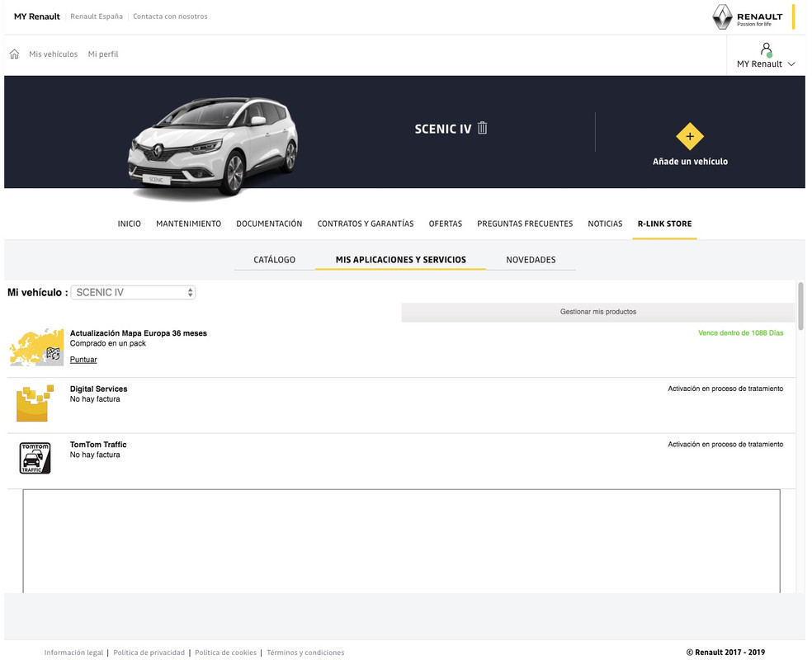
Task: Open Mi perfil link
Action: (x=103, y=54)
